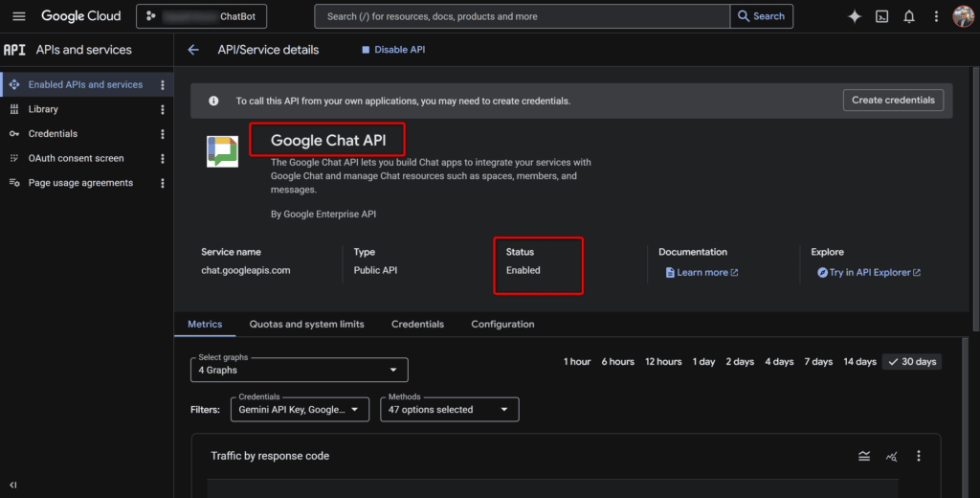Select the 12 hours time range
This screenshot has width=980, height=498.
click(x=663, y=362)
